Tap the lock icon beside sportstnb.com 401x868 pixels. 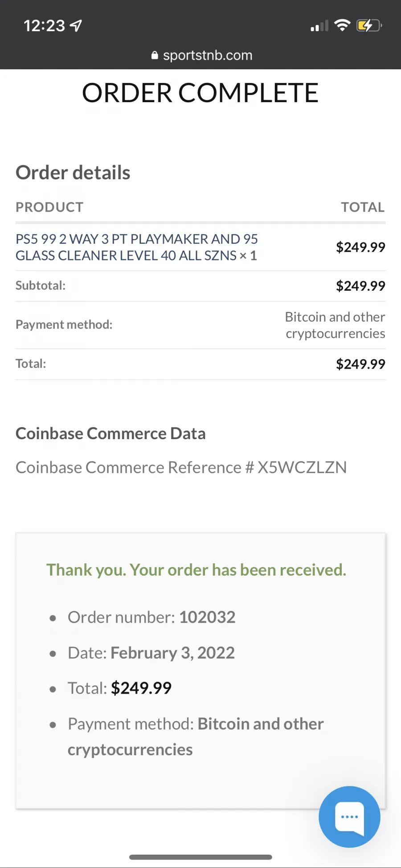coord(155,55)
